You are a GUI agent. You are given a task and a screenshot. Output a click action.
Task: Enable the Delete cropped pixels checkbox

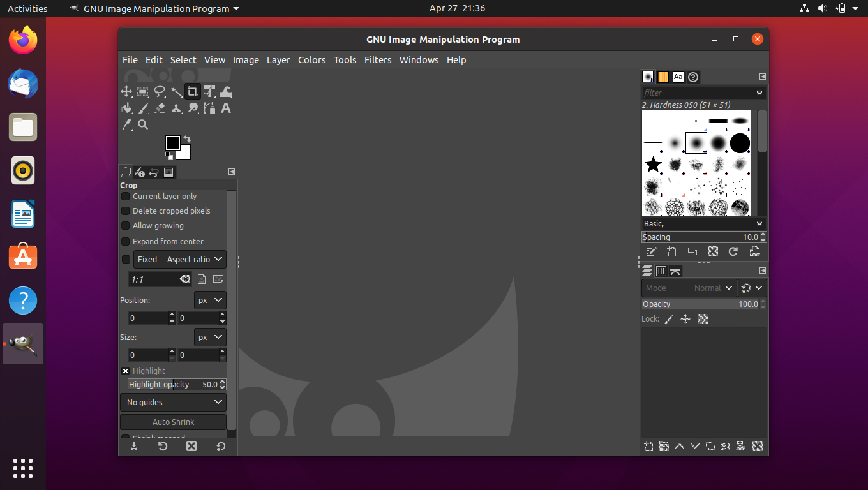pos(125,211)
